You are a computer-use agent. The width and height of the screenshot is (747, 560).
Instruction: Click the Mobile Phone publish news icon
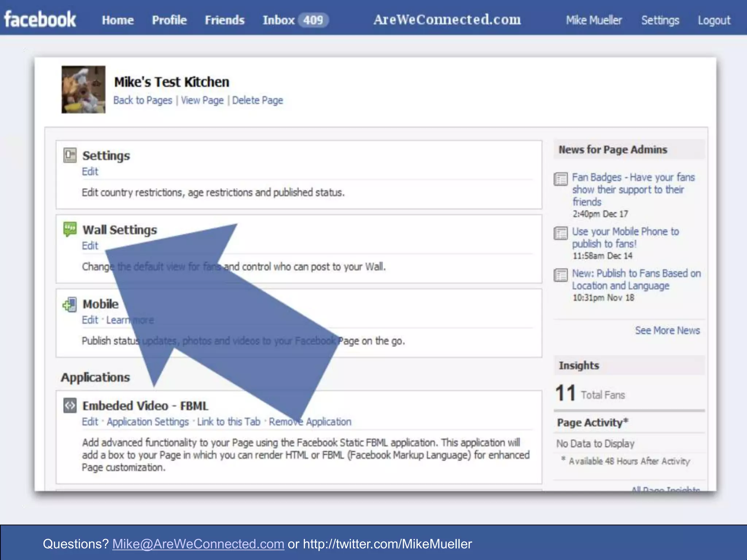pyautogui.click(x=561, y=233)
